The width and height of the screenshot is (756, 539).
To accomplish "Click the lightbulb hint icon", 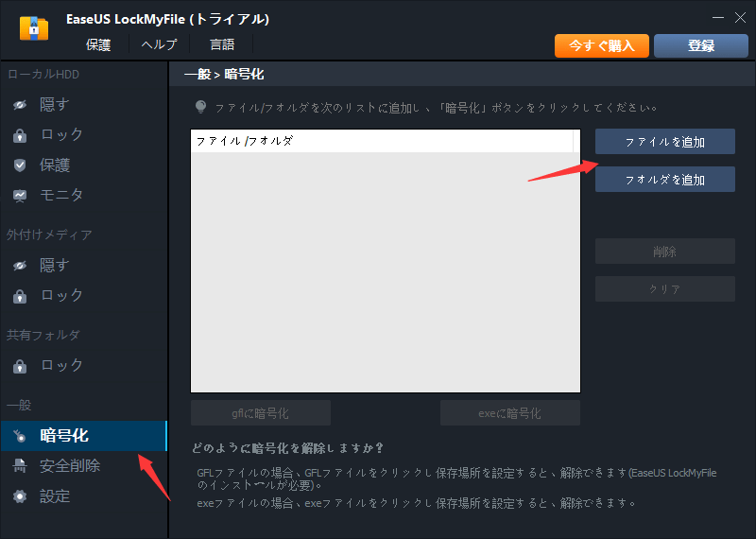I will 200,107.
